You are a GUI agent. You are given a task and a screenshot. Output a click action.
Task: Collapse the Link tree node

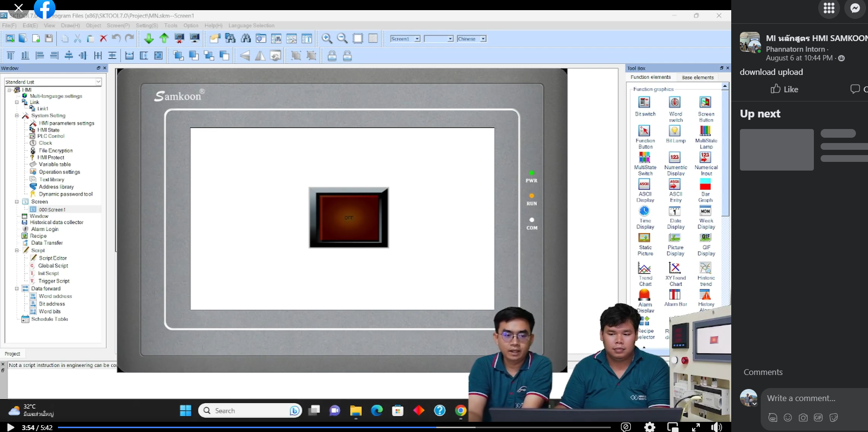click(x=17, y=102)
